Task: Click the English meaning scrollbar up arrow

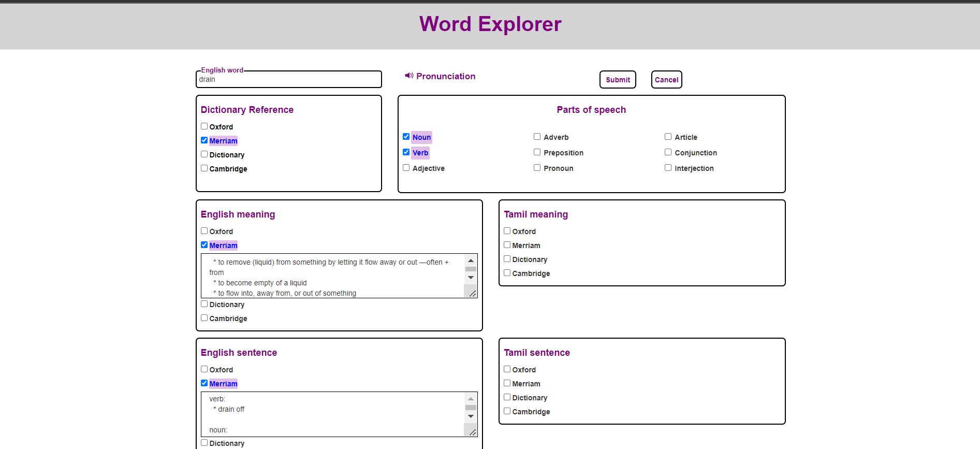Action: 471,260
